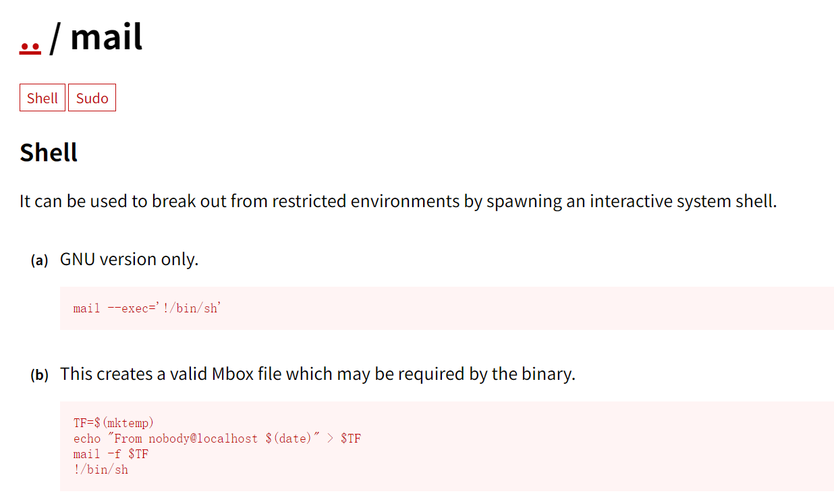This screenshot has width=834, height=504.
Task: Click the (b) list item marker
Action: point(39,375)
